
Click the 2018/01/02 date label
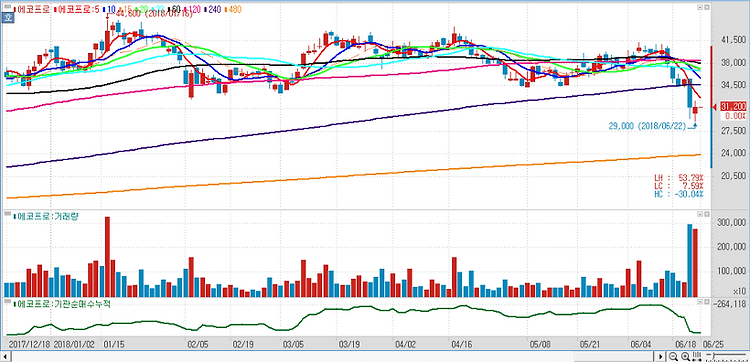74,344
